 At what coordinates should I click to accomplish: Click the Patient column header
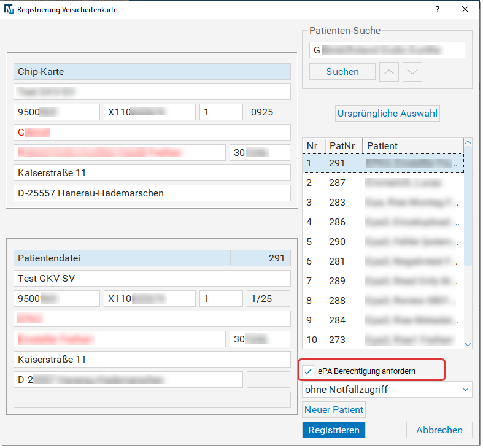[411, 145]
